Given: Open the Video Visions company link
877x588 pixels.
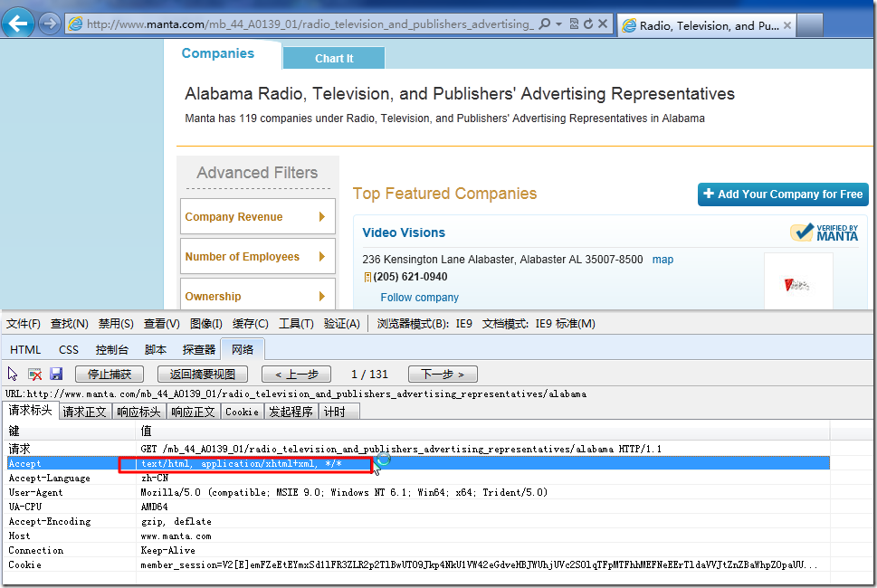Looking at the screenshot, I should (x=404, y=232).
